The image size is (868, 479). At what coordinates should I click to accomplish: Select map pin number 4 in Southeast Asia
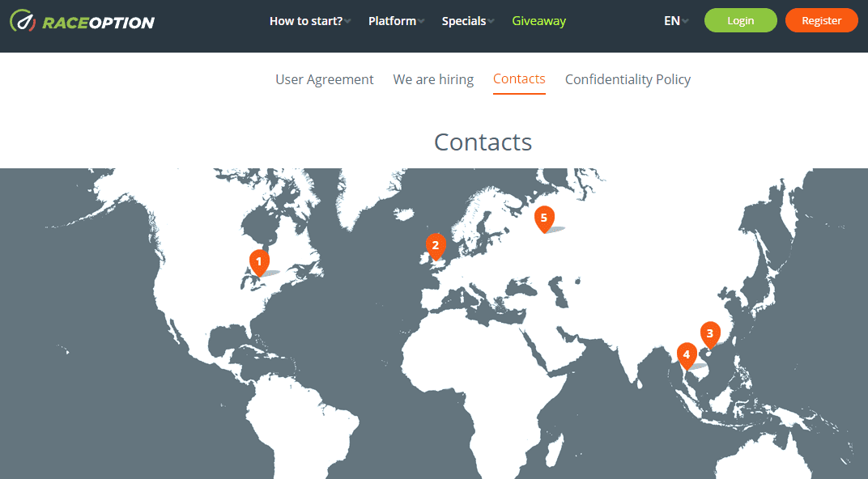687,354
